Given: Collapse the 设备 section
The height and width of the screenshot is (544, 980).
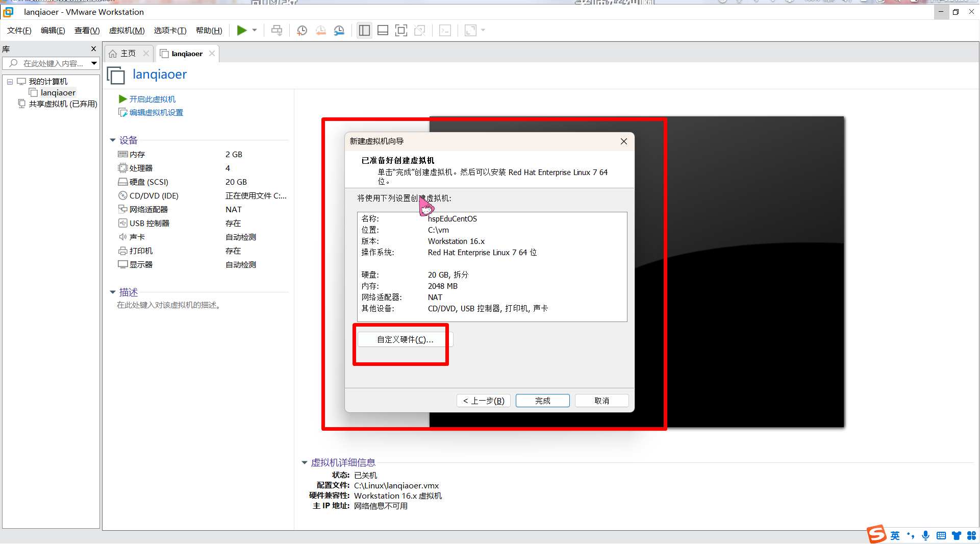Looking at the screenshot, I should (113, 140).
